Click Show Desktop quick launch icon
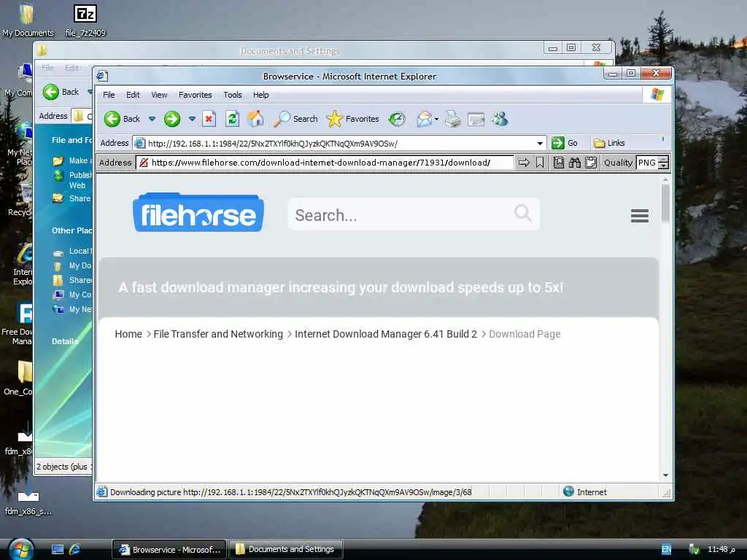The width and height of the screenshot is (747, 560). (x=58, y=550)
